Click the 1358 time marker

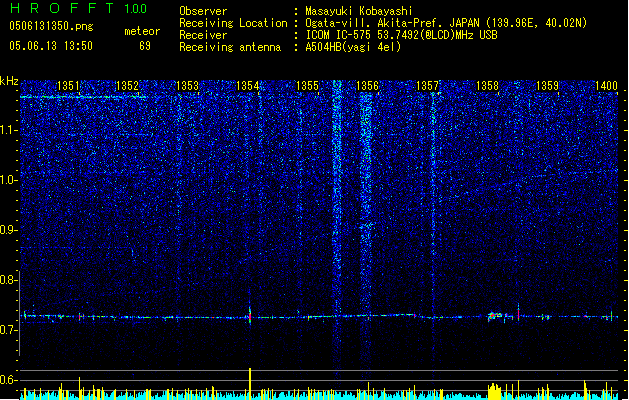click(487, 85)
